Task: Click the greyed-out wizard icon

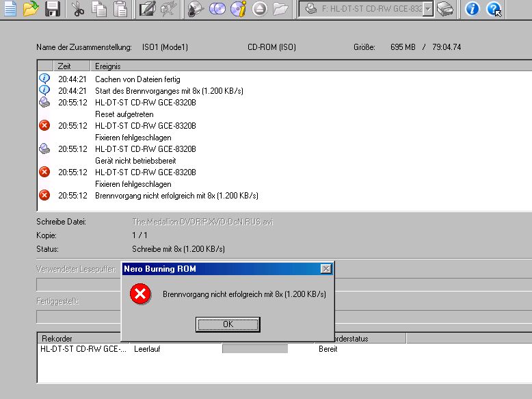Action: point(169,9)
